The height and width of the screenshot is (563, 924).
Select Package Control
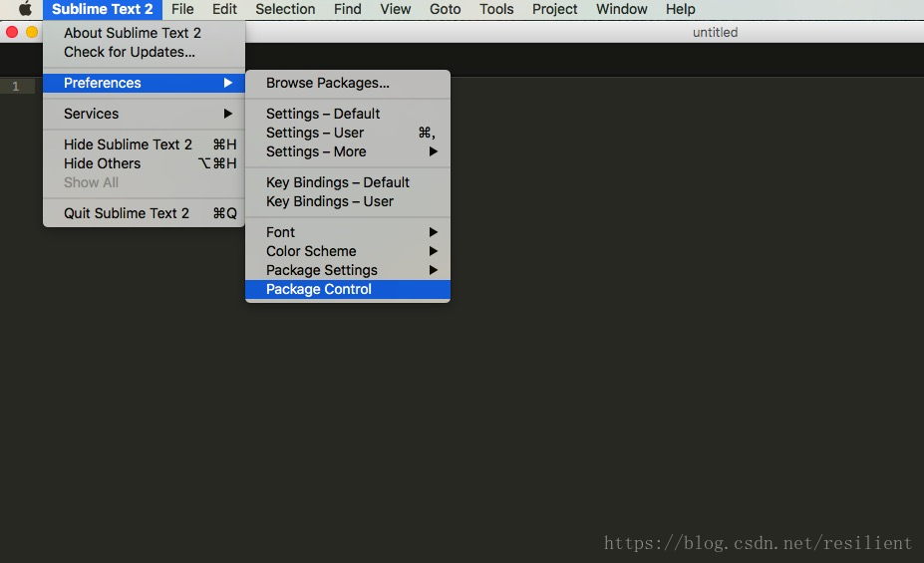click(x=348, y=289)
